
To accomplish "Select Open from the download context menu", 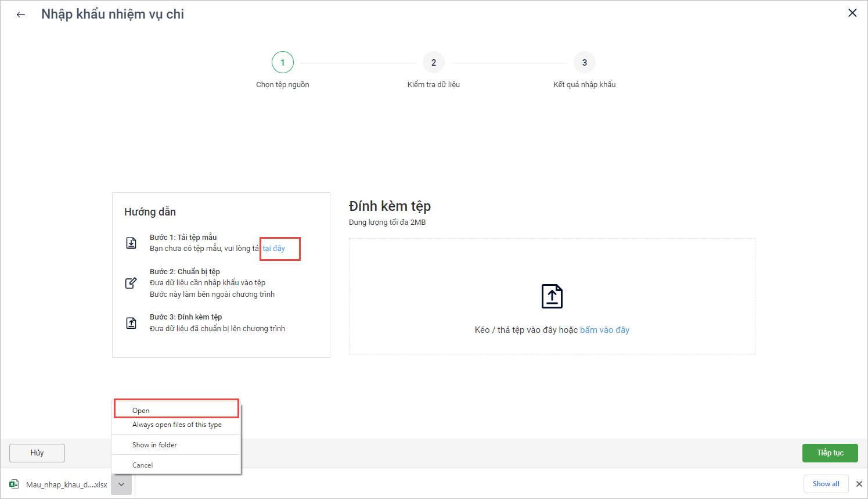I will pos(141,410).
